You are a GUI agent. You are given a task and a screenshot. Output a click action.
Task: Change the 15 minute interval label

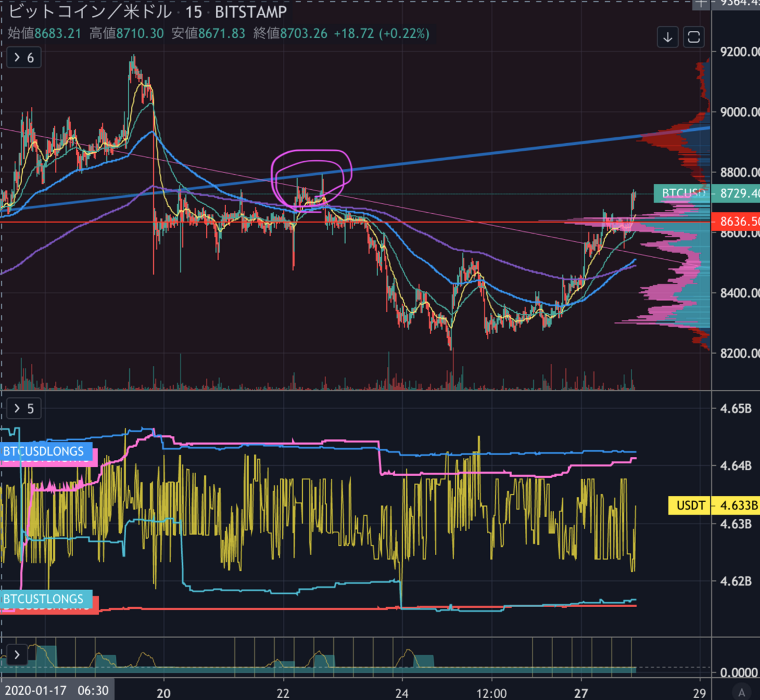(x=194, y=12)
